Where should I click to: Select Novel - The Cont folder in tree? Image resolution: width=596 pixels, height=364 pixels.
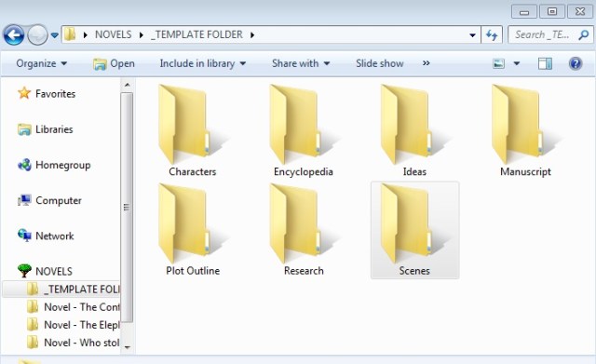(74, 307)
